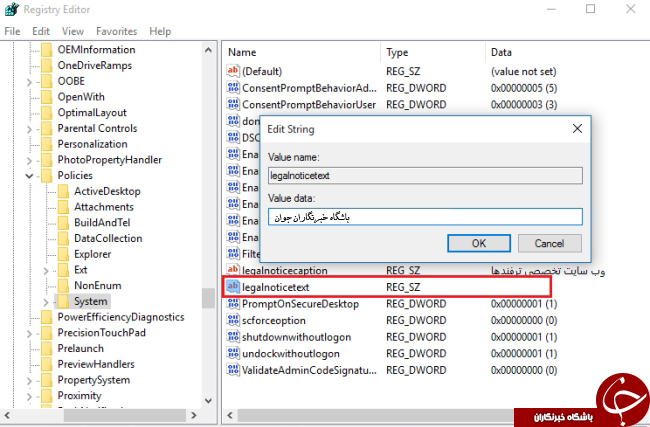Image resolution: width=650 pixels, height=427 pixels.
Task: Click the tree pane scroll left arrow
Action: [7, 415]
